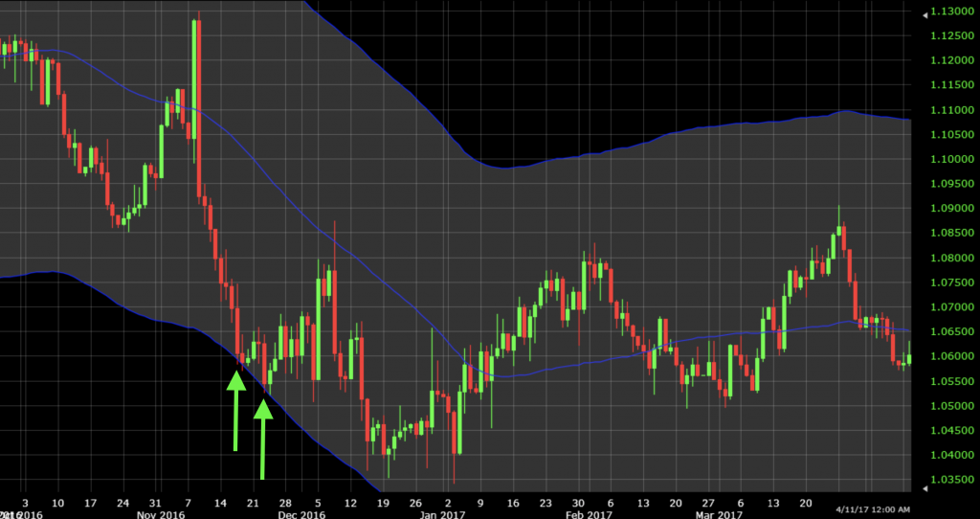Select the 1.06500 price level label
This screenshot has width=980, height=519.
point(948,332)
